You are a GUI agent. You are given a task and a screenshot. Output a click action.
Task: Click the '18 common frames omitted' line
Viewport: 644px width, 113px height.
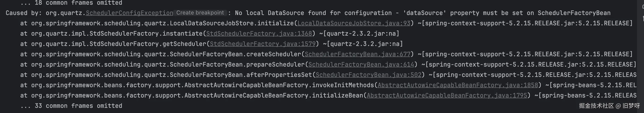coord(71,3)
